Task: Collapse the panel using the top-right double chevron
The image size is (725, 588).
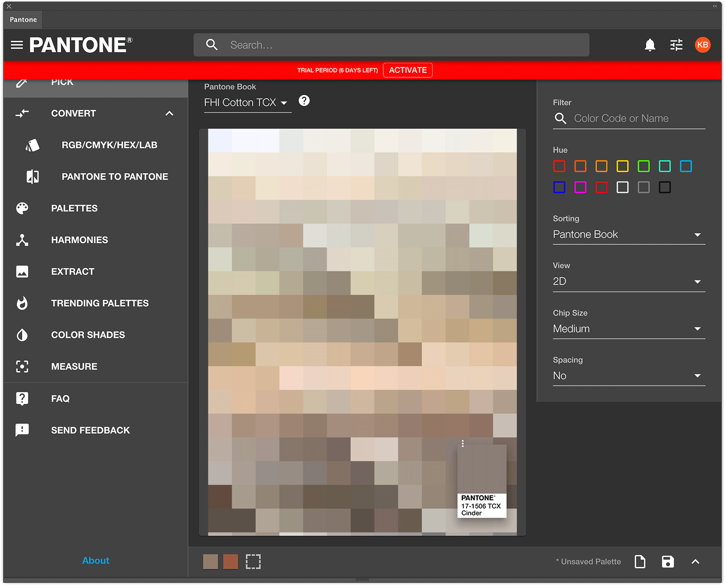Action: (715, 6)
